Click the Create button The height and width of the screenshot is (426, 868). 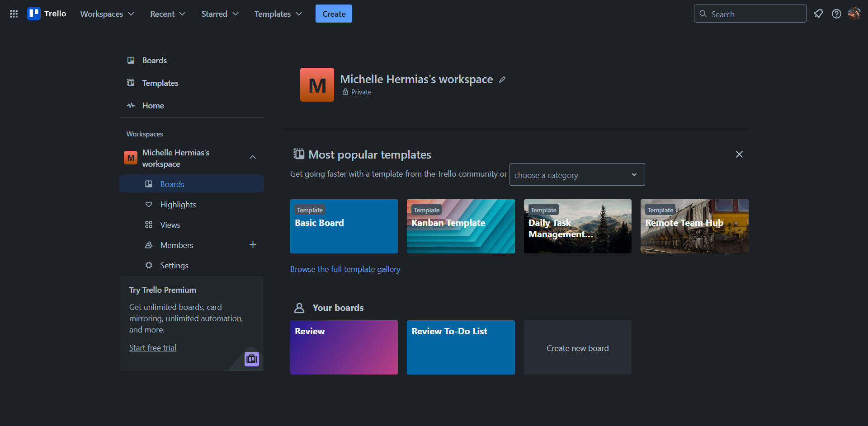coord(334,14)
